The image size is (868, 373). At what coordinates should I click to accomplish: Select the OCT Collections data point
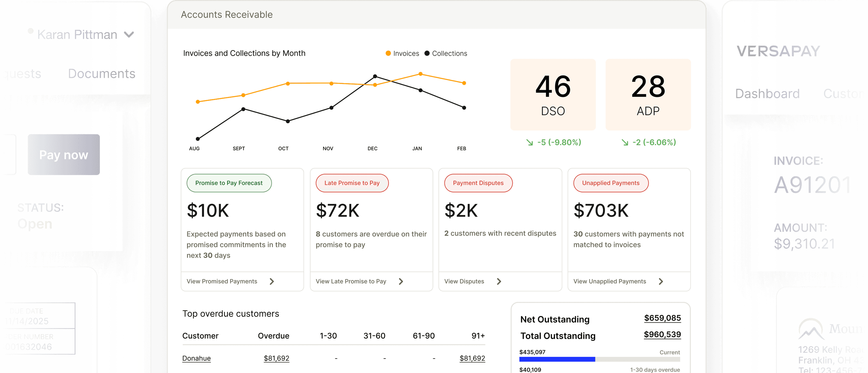[x=288, y=121]
